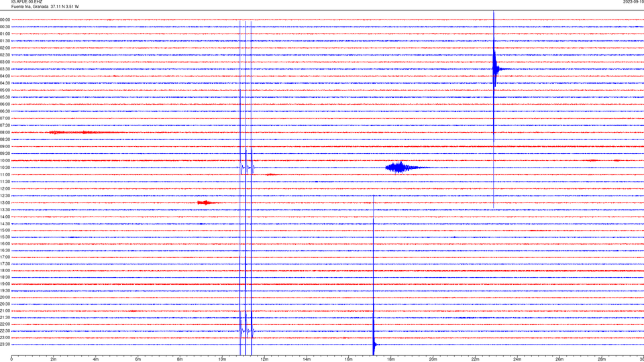Click the 8m tick label on time axis

coord(180,359)
